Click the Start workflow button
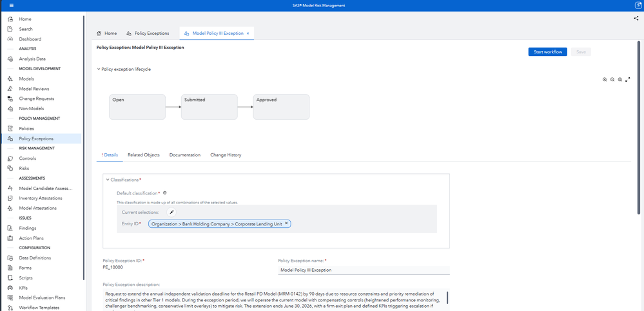 pyautogui.click(x=548, y=52)
